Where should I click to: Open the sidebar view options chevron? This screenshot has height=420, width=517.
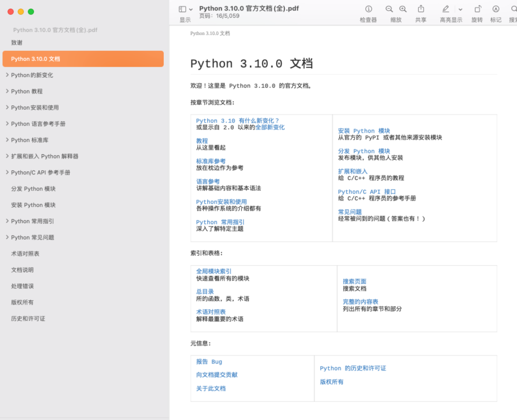coord(191,10)
